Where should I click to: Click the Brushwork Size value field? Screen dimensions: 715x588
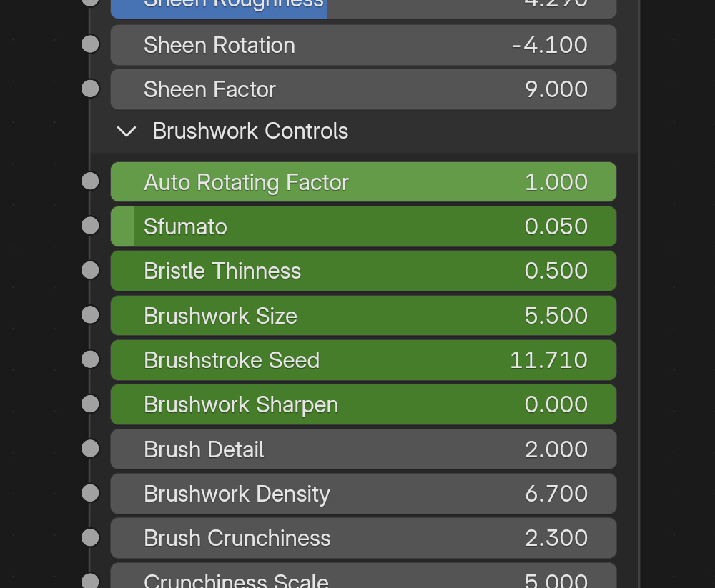363,316
